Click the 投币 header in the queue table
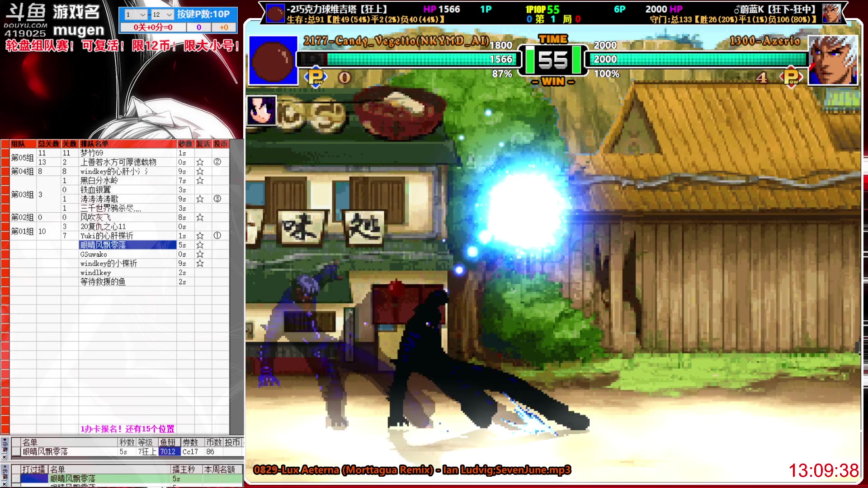868x488 pixels. click(x=221, y=144)
